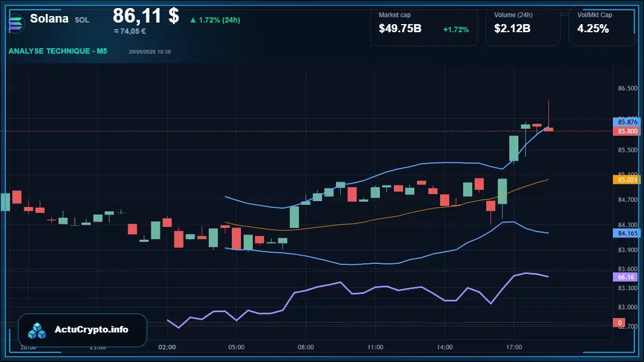Click the 84.165 lower band price tag
The image size is (644, 362).
tap(627, 233)
